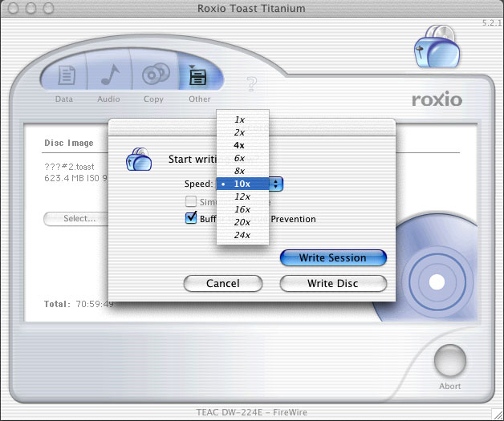The height and width of the screenshot is (421, 504).
Task: Click the Speed popup arrows
Action: (x=276, y=184)
